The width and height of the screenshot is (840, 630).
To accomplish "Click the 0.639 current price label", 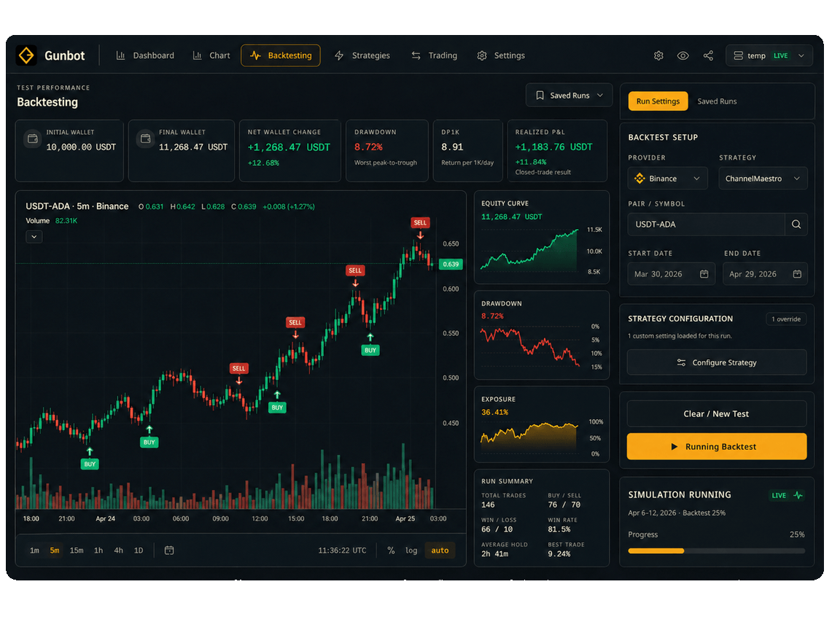I will pyautogui.click(x=451, y=264).
